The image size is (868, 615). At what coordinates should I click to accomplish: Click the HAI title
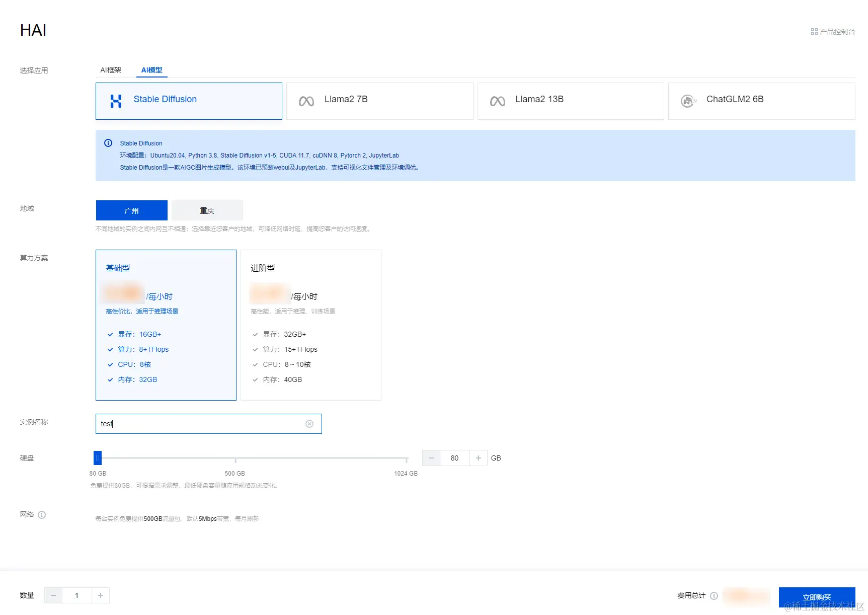33,30
